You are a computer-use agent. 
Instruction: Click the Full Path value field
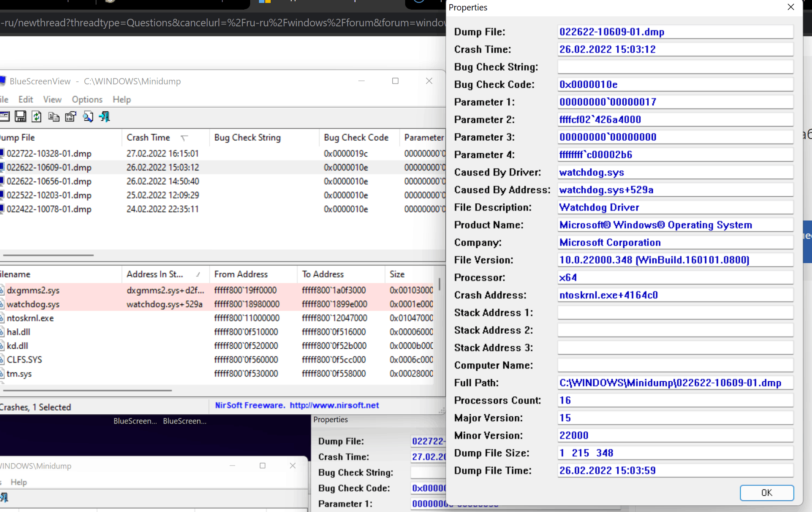click(x=675, y=383)
